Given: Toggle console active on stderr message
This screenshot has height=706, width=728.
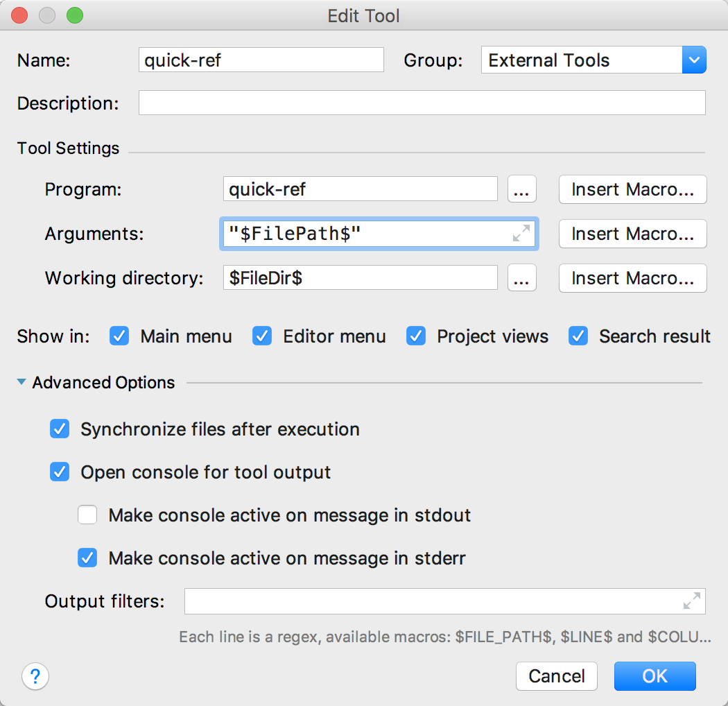Looking at the screenshot, I should 88,558.
